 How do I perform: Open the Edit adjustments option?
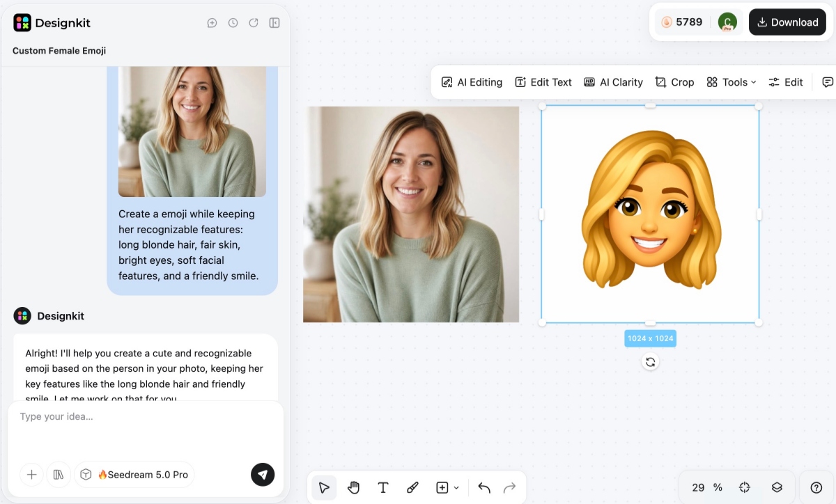786,82
